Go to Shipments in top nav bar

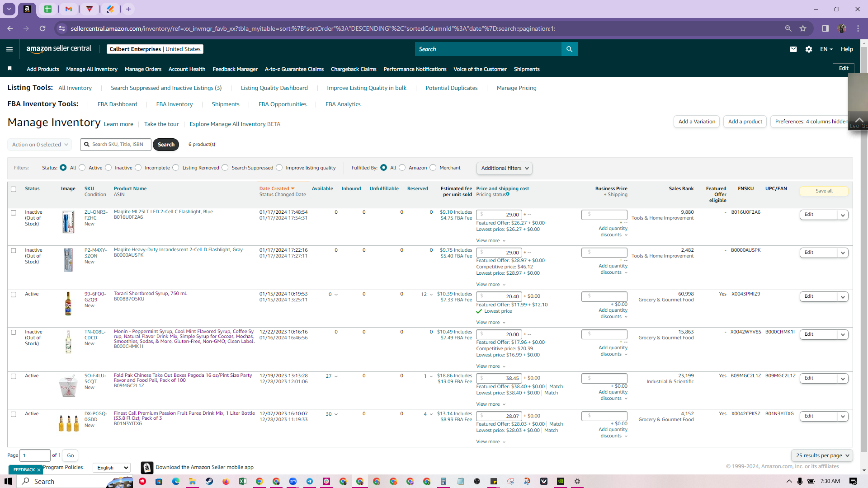pos(527,69)
